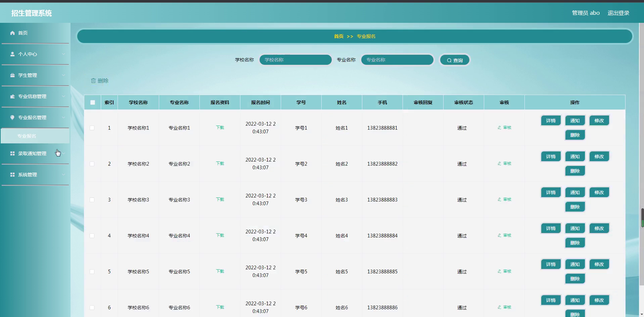Open the 系统管理 sidebar menu

pos(35,175)
